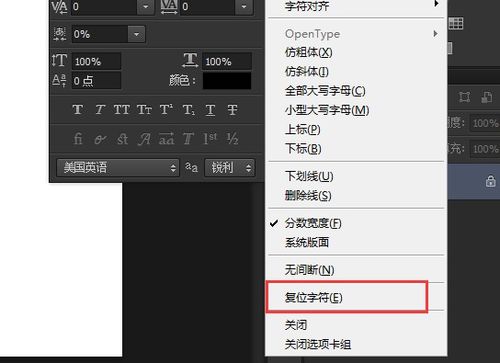Toggle the Faux Italic style button
Screen dimensions: 500x363
pos(100,110)
